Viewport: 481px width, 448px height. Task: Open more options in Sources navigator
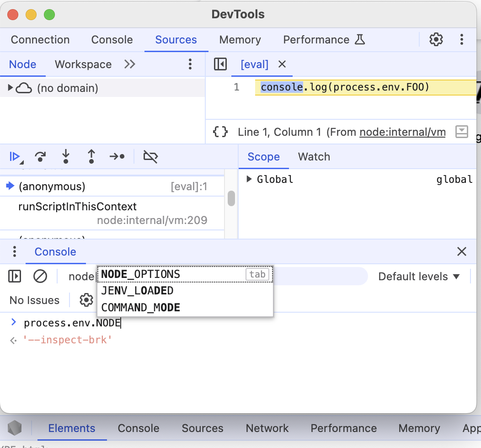190,64
